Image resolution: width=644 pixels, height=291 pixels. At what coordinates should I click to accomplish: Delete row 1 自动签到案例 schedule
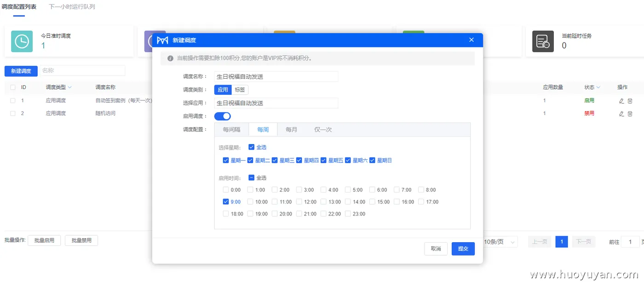[x=630, y=101]
